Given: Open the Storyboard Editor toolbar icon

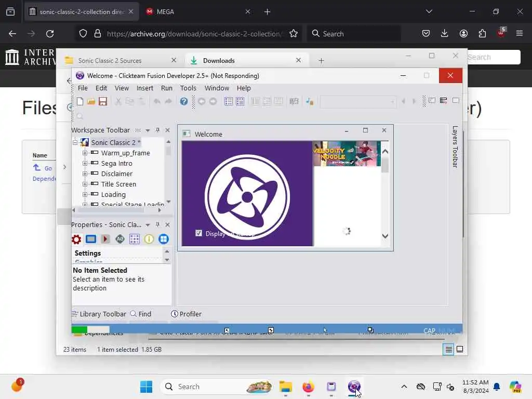Looking at the screenshot, I should pyautogui.click(x=229, y=101).
